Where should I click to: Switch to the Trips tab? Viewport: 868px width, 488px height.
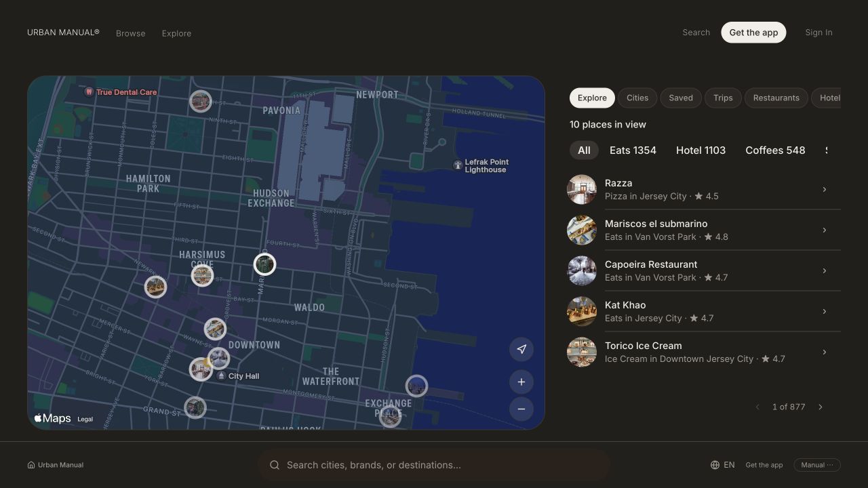(x=723, y=98)
